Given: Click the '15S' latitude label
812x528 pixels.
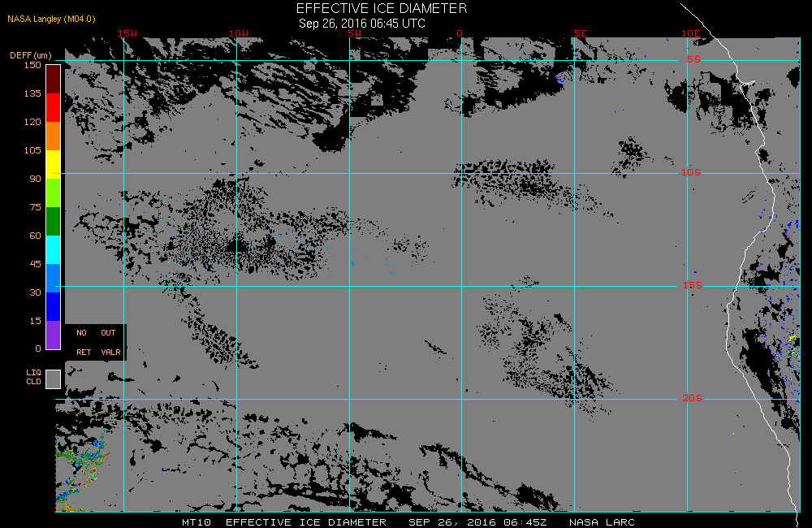Looking at the screenshot, I should pyautogui.click(x=693, y=285).
